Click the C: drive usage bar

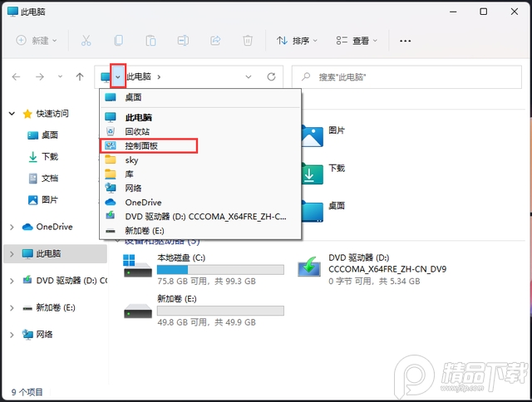point(220,270)
